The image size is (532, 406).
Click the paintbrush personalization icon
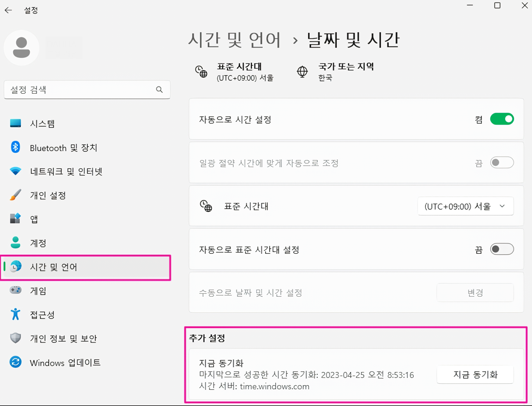16,195
